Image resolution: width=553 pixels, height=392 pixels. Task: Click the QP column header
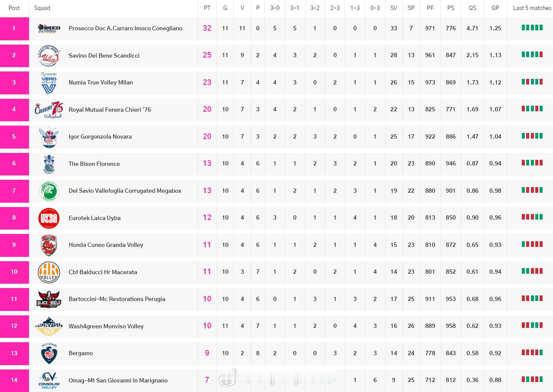coord(495,8)
